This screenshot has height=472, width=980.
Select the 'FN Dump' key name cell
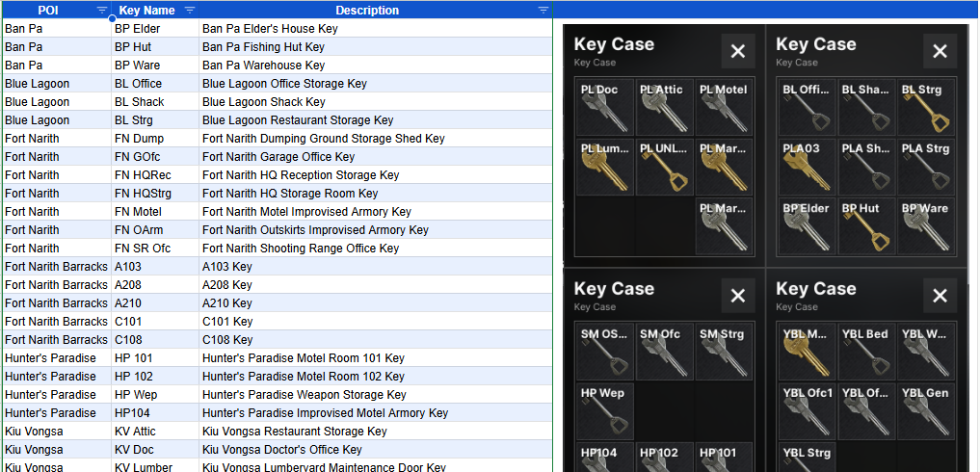tap(156, 138)
